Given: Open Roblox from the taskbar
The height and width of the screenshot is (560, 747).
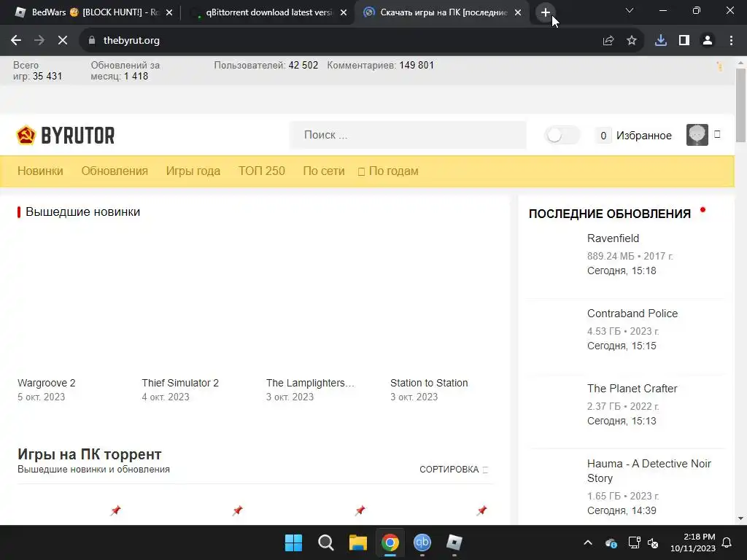Looking at the screenshot, I should 454,542.
